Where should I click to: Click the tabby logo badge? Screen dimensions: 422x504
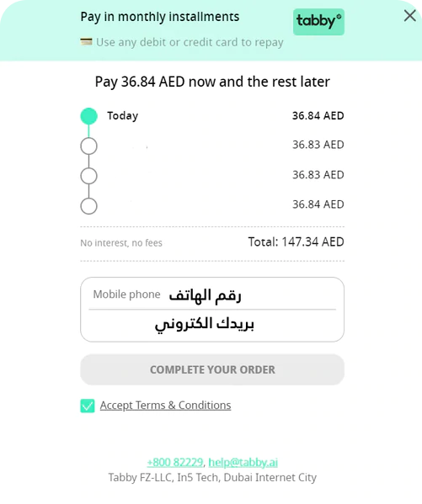click(318, 22)
